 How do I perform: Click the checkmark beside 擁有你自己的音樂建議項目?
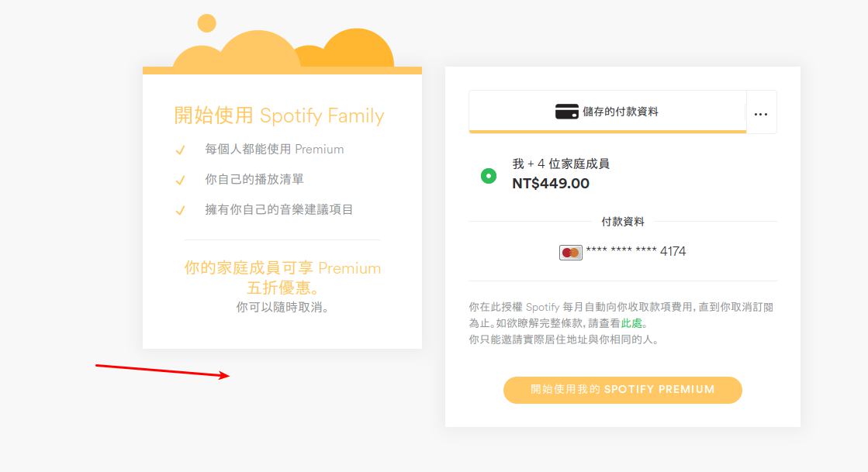(x=180, y=210)
